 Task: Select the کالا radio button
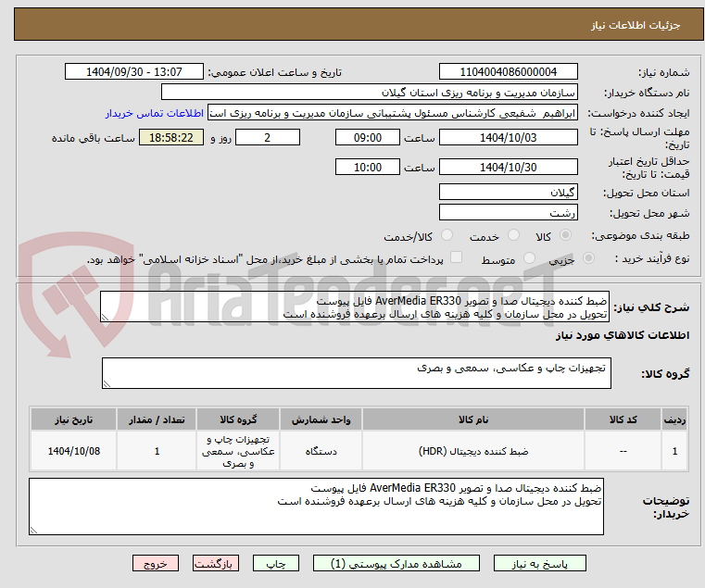[x=565, y=235]
